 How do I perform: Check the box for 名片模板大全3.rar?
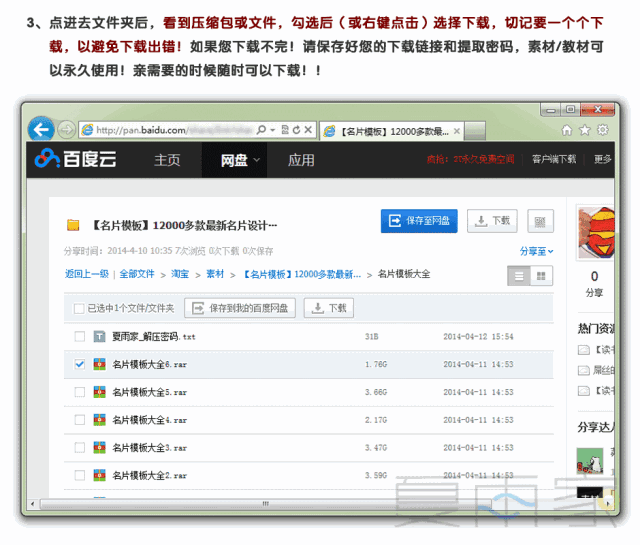80,447
